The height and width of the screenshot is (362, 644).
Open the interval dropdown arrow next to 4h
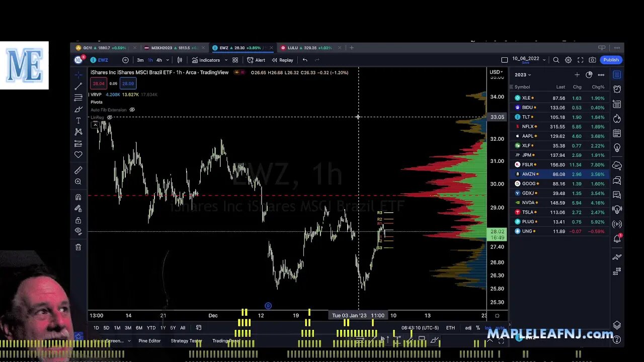click(x=168, y=60)
